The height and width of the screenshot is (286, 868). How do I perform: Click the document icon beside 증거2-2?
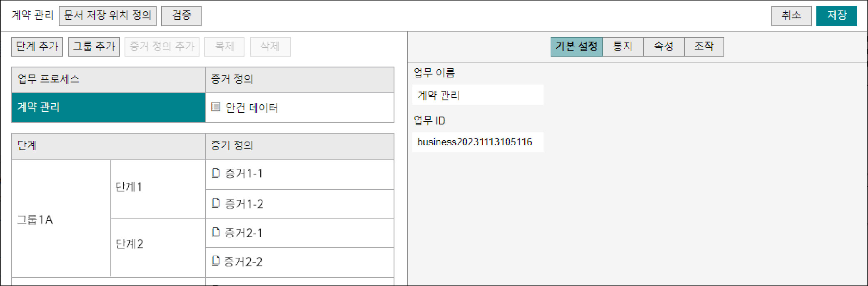click(216, 261)
